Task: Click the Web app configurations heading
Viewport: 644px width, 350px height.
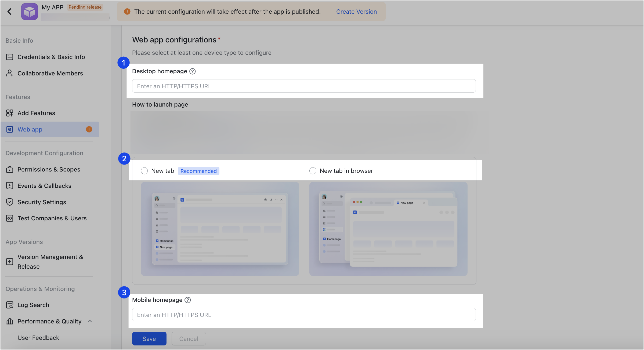Action: pos(174,40)
